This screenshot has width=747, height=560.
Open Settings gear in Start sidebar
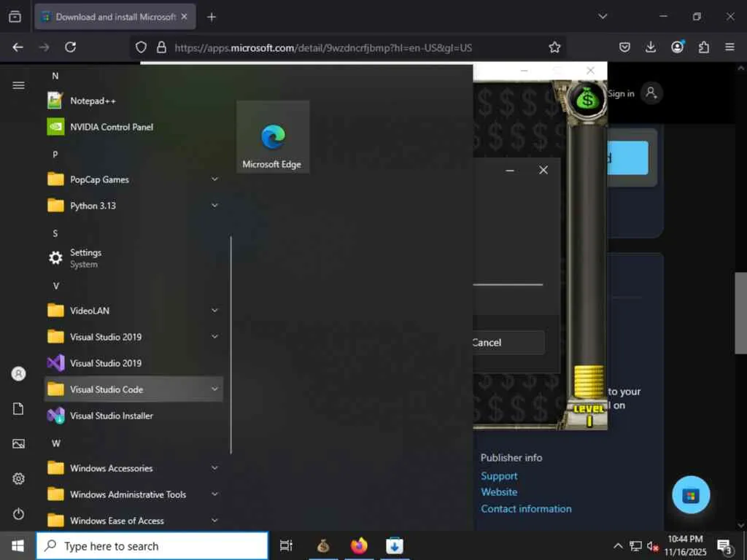coord(18,478)
